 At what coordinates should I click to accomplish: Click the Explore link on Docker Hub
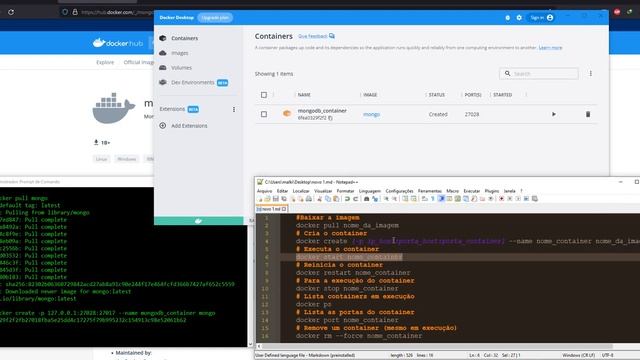pos(105,62)
